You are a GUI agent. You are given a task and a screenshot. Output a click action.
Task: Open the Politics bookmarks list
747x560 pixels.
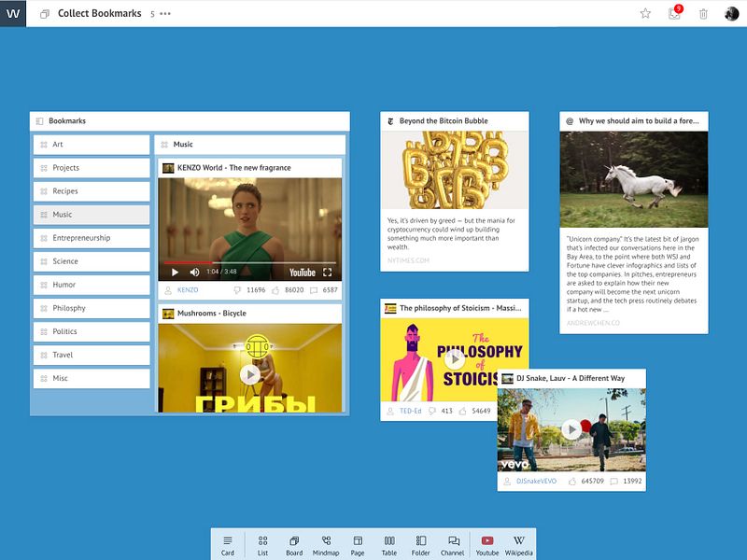pos(92,331)
